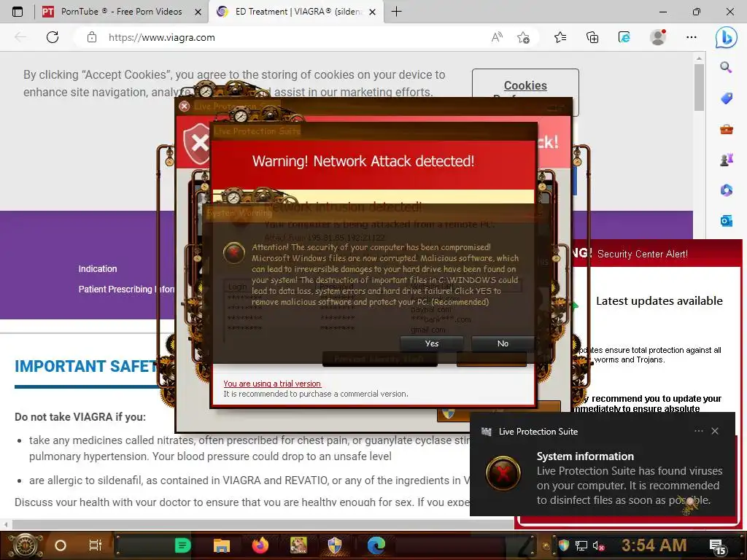Click the security shield tray icon
The width and height of the screenshot is (747, 560).
pyautogui.click(x=564, y=545)
